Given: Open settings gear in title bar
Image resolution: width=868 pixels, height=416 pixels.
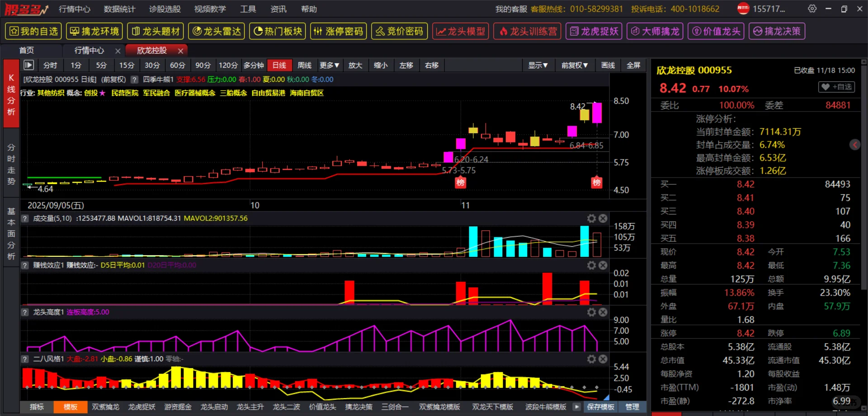Looking at the screenshot, I should coord(812,9).
